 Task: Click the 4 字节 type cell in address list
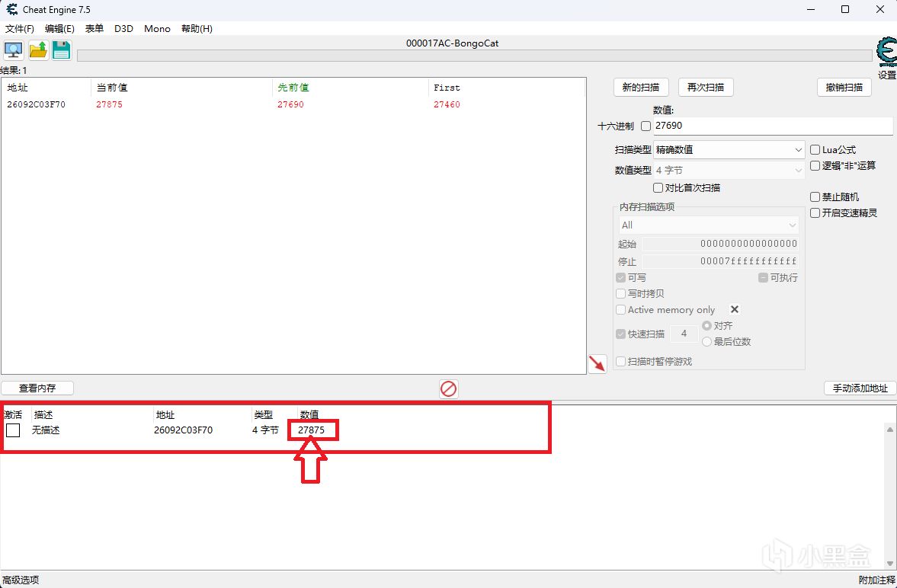[x=265, y=430]
